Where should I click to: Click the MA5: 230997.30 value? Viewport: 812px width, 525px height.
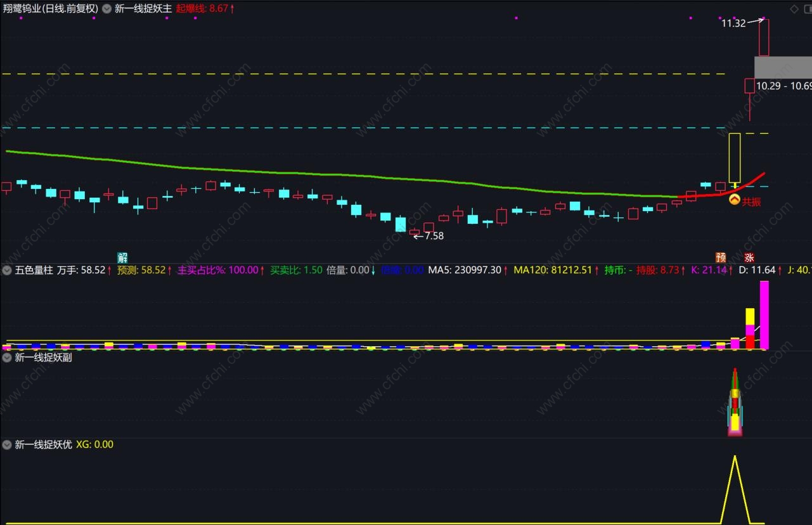pos(468,270)
